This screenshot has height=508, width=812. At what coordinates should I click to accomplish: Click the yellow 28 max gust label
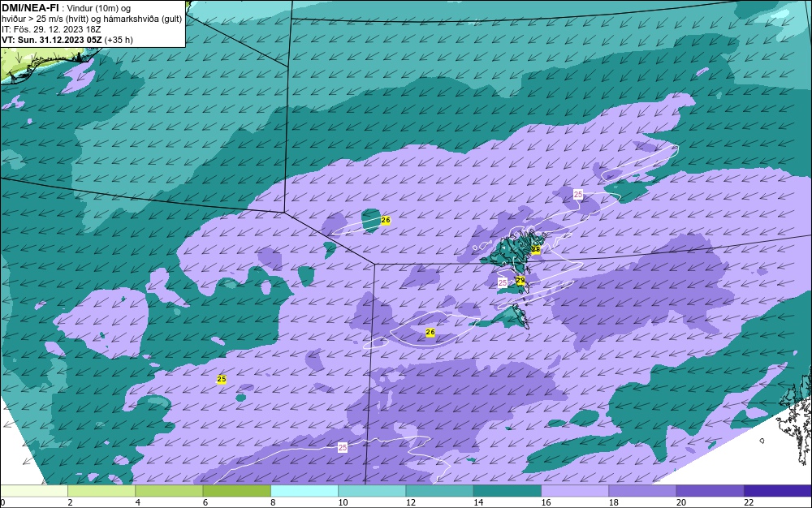536,249
